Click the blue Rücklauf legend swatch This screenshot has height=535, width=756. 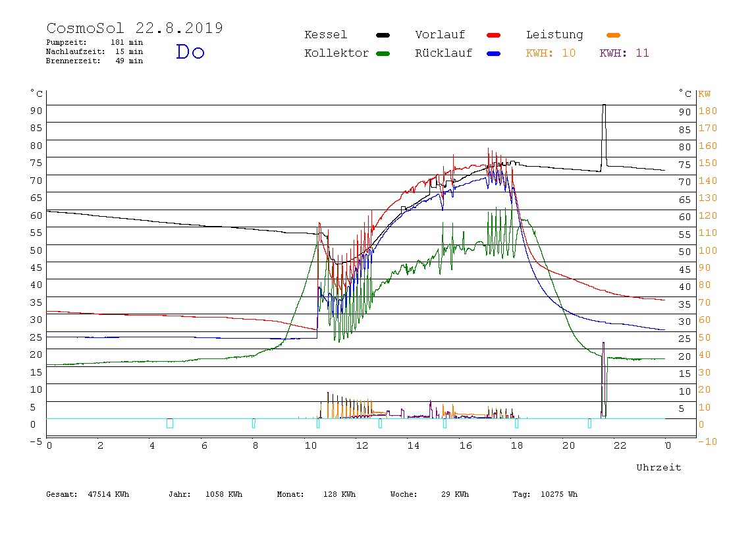tap(494, 53)
